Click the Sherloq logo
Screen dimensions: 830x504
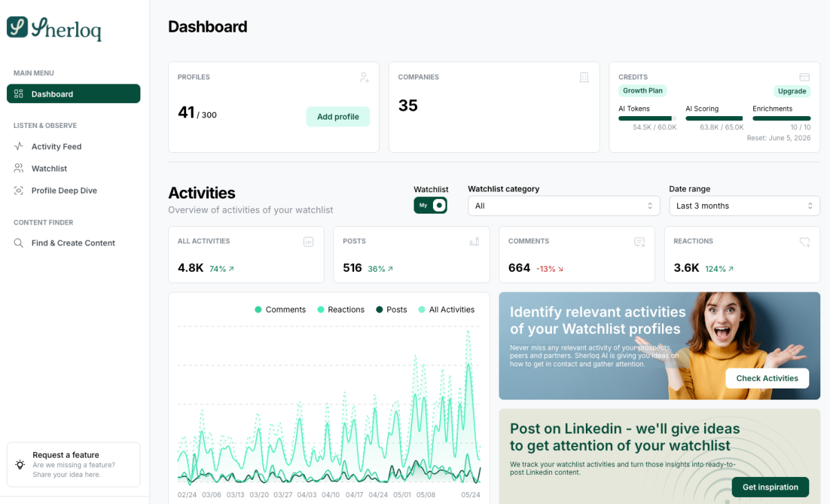click(x=54, y=28)
